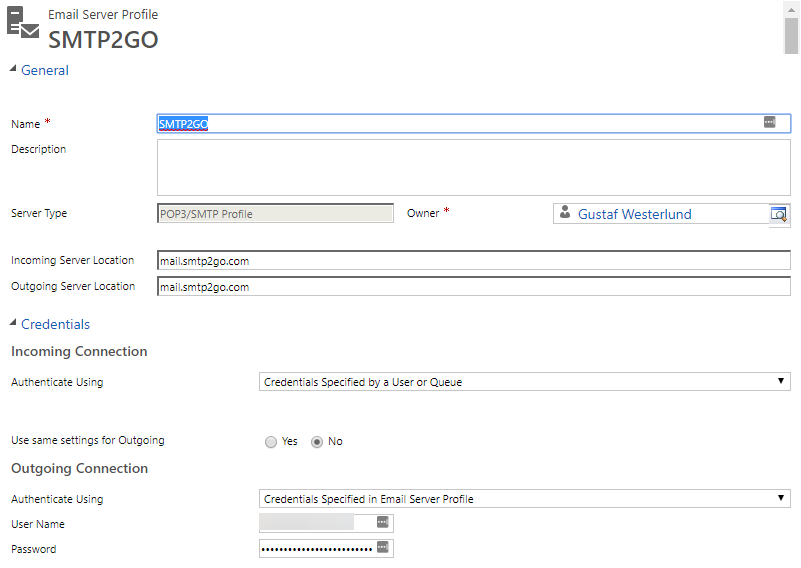Click the Incoming Server Location field

(474, 261)
